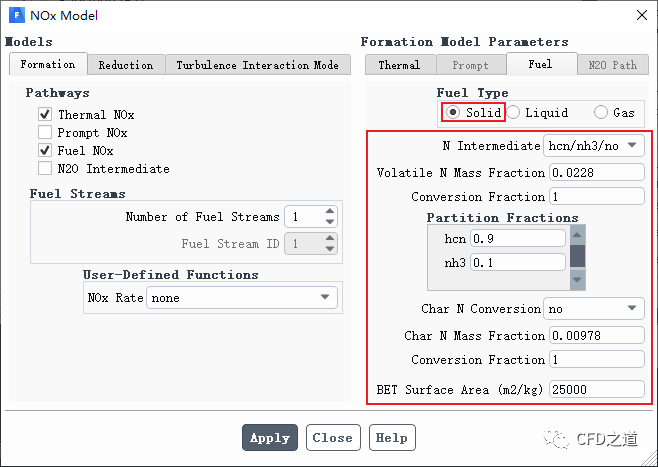The image size is (658, 467).
Task: Open the N Intermediate dropdown
Action: (593, 146)
